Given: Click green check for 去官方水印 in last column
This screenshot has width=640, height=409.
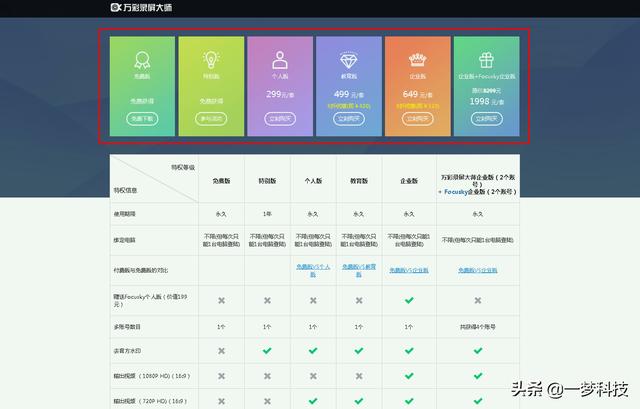Looking at the screenshot, I should click(478, 351).
